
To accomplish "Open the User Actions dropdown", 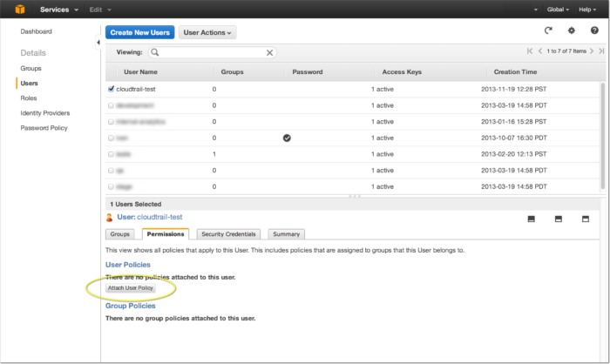I will point(207,32).
